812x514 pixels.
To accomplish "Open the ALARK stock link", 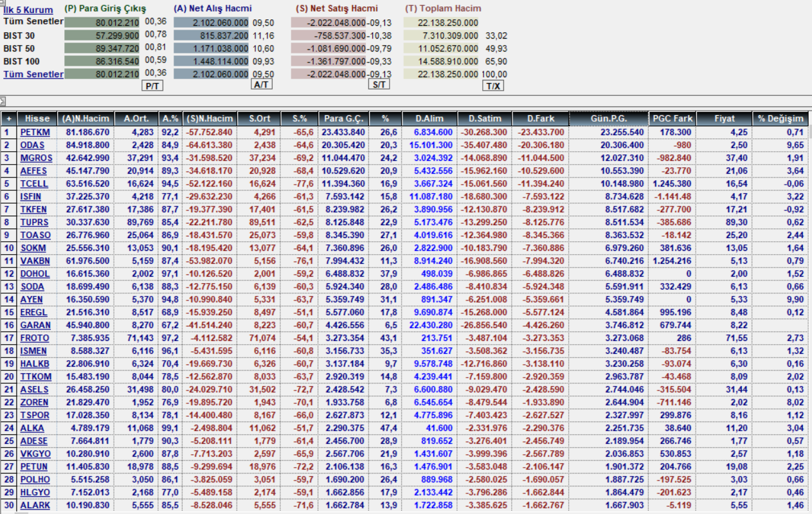I will point(35,505).
